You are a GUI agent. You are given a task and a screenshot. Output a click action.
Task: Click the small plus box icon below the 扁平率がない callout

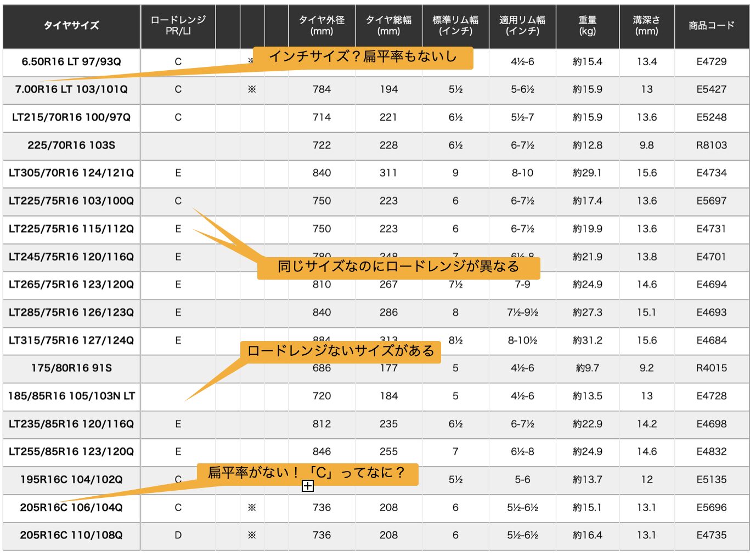pyautogui.click(x=308, y=486)
